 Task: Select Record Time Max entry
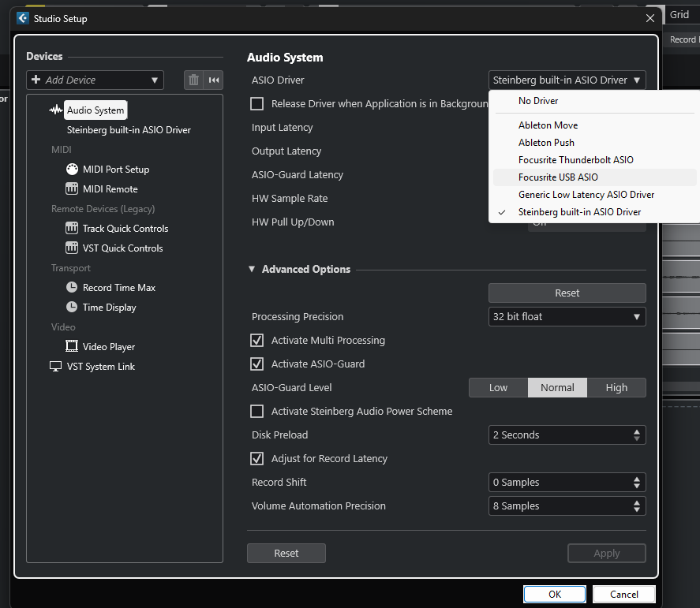pos(119,288)
